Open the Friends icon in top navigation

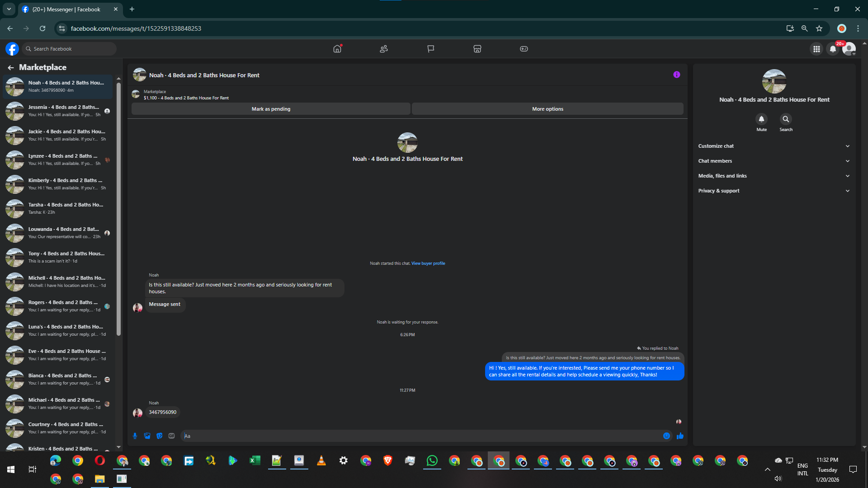[x=384, y=49]
